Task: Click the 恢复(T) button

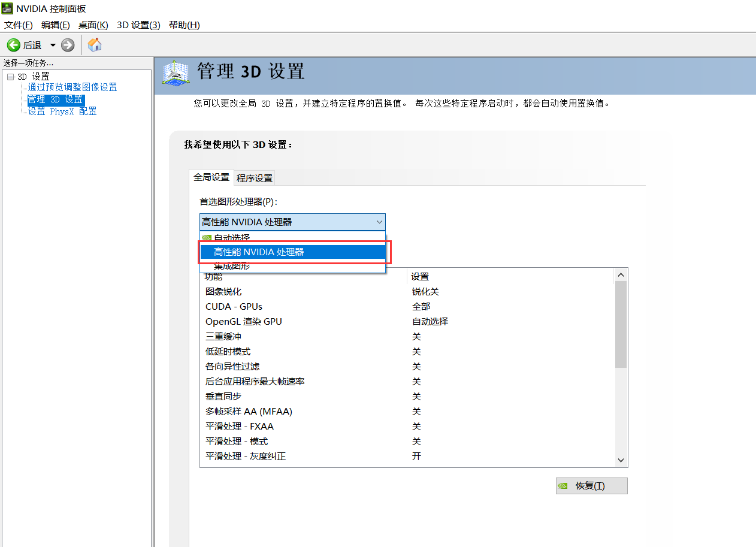Action: tap(591, 486)
